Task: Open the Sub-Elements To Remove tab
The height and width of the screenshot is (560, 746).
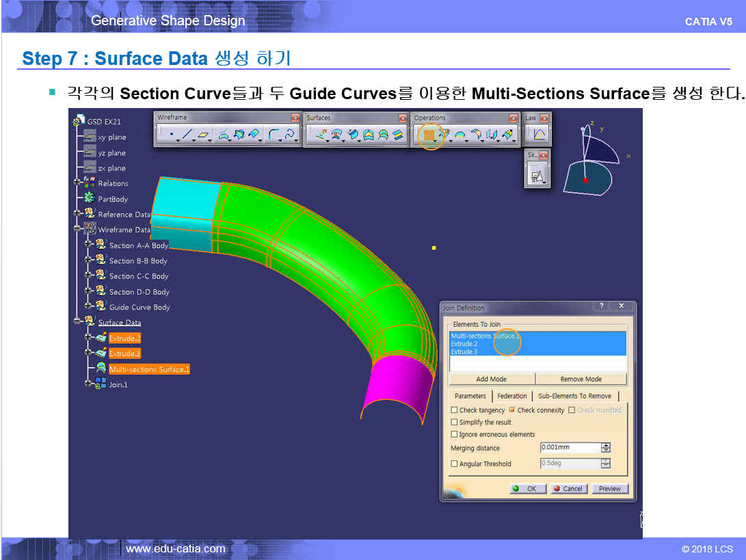Action: tap(574, 396)
